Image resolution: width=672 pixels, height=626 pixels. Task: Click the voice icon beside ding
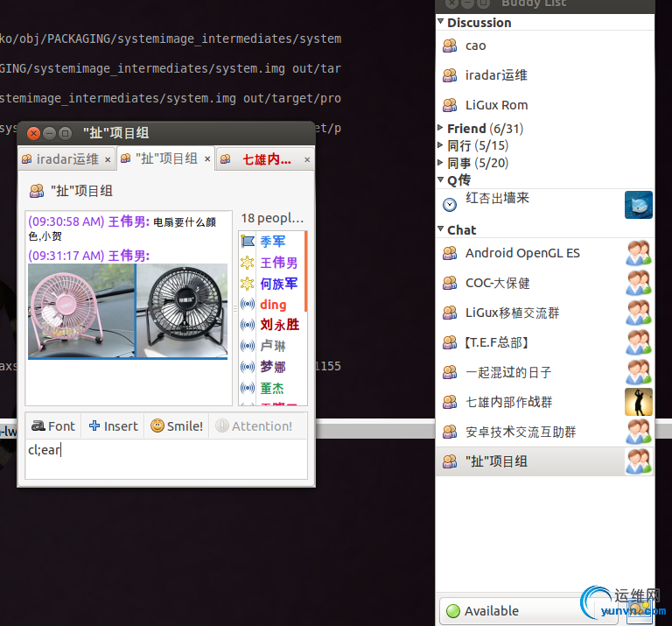(248, 305)
